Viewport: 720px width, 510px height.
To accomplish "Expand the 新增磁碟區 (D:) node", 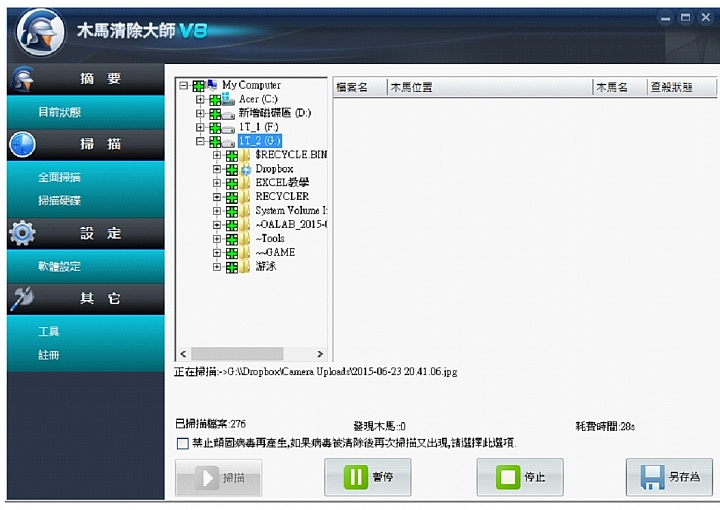I will click(200, 113).
